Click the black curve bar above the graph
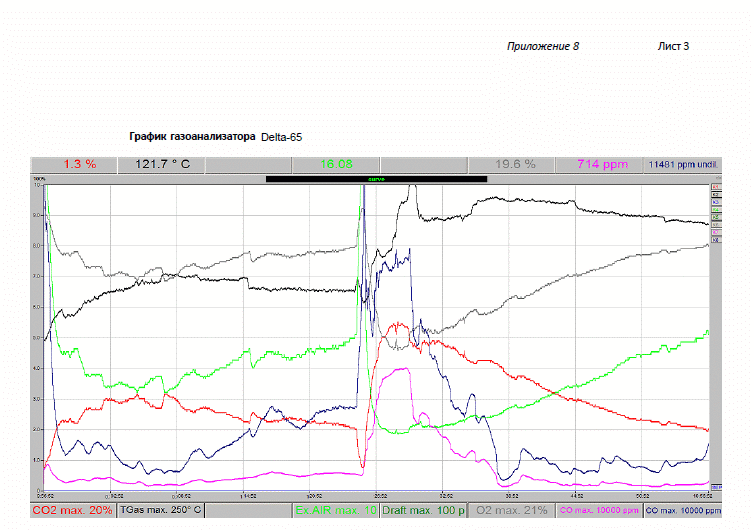Image resolution: width=754 pixels, height=530 pixels. (x=377, y=179)
